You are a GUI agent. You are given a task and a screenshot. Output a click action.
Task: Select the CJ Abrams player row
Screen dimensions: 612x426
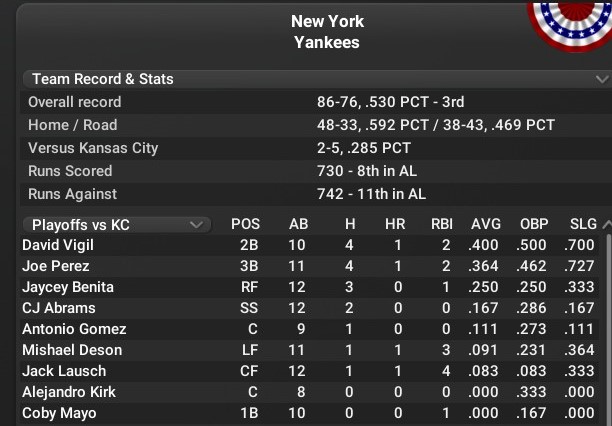pos(310,308)
